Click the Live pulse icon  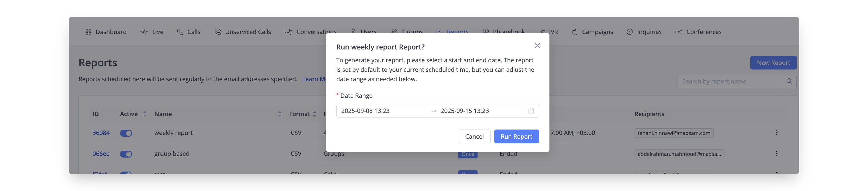[x=144, y=32]
